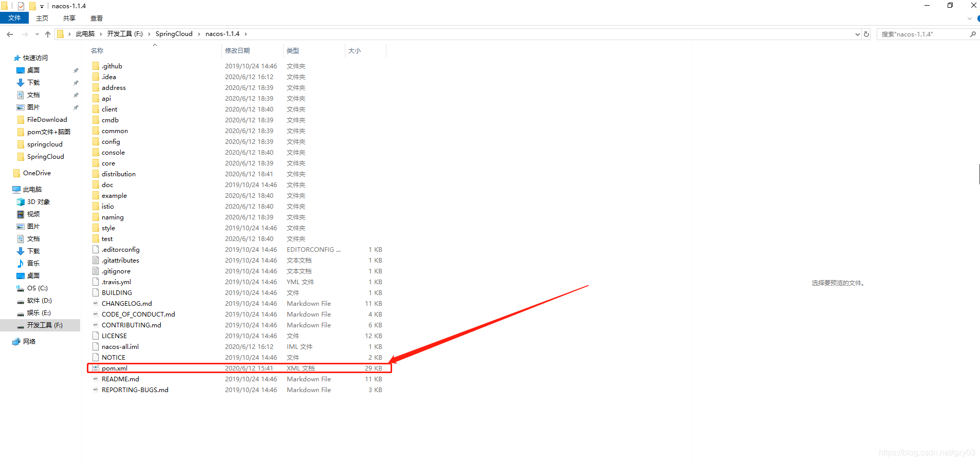
Task: Open address bar history dropdown
Action: point(857,34)
